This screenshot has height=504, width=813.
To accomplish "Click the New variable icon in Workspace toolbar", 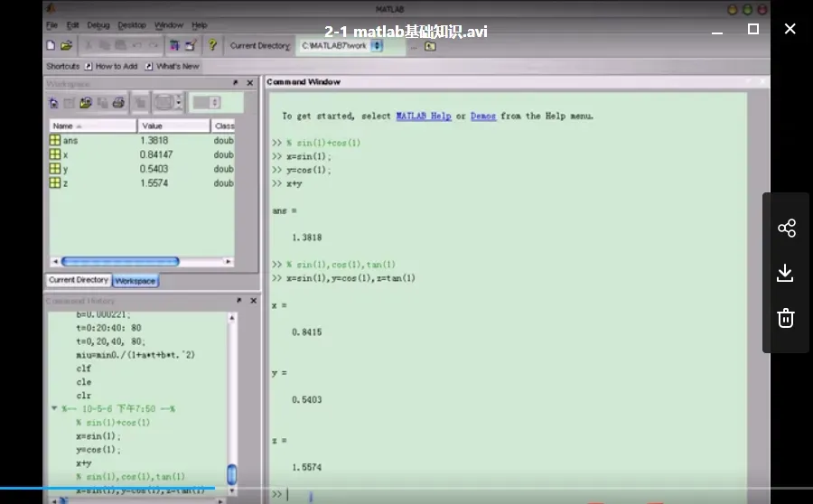I will [53, 103].
